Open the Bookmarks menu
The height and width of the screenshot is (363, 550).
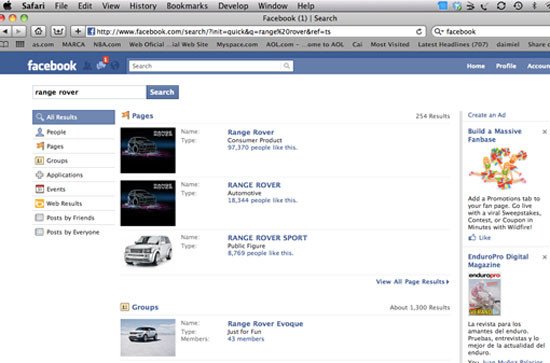coord(187,6)
